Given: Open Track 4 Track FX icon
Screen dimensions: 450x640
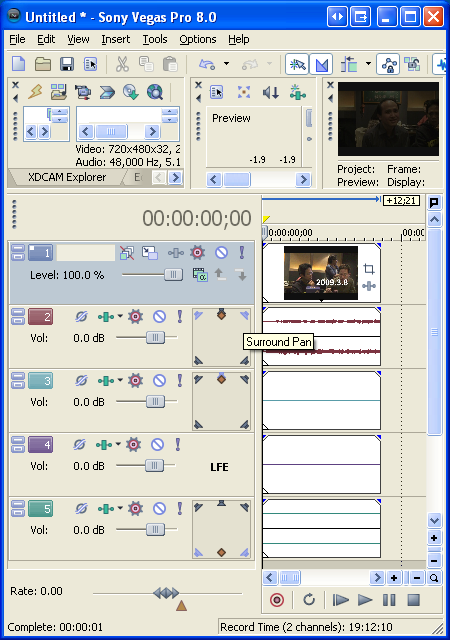Looking at the screenshot, I should tap(104, 445).
